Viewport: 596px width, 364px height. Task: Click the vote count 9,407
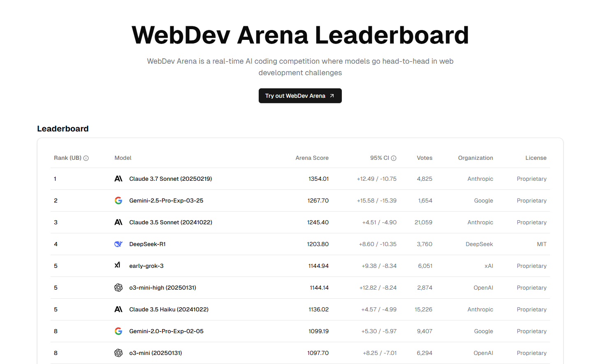coord(424,331)
